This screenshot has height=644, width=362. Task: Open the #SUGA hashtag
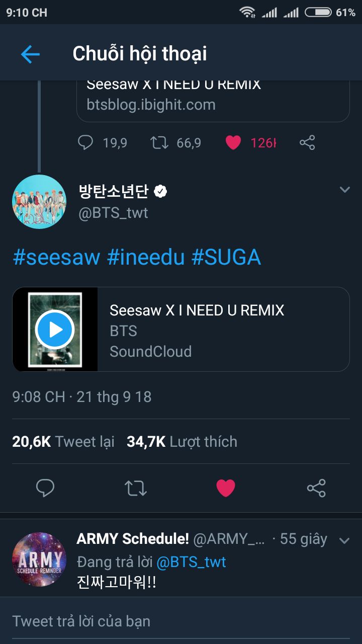pos(226,257)
